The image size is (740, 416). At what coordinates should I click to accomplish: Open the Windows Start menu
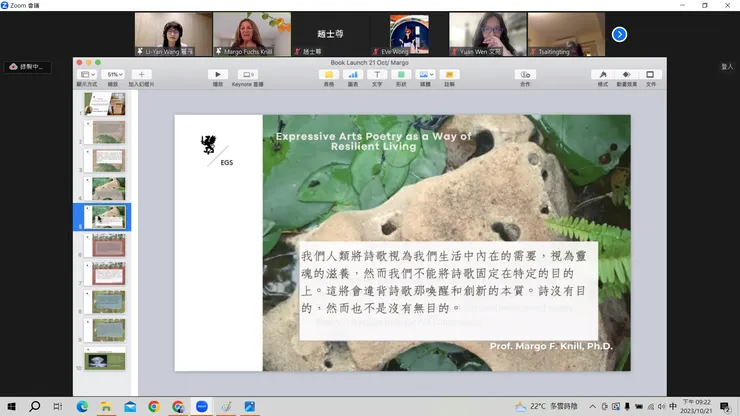pos(11,407)
